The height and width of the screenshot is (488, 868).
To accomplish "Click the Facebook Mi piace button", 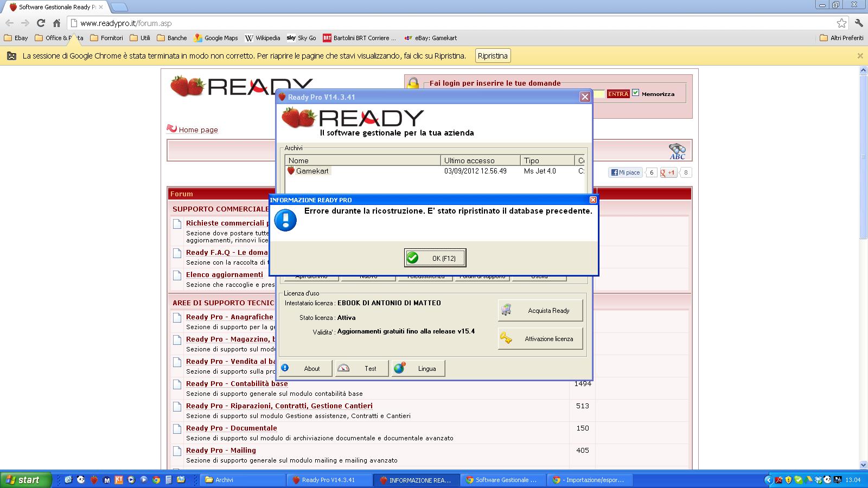I will (625, 172).
